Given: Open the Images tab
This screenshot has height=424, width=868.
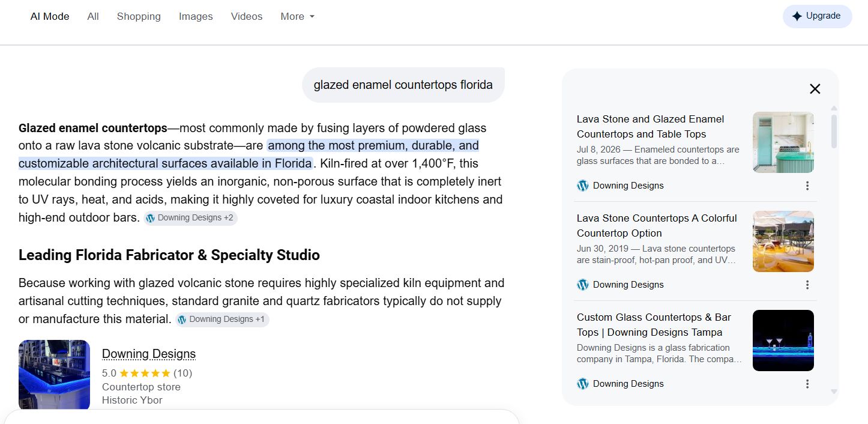Looking at the screenshot, I should pos(196,17).
